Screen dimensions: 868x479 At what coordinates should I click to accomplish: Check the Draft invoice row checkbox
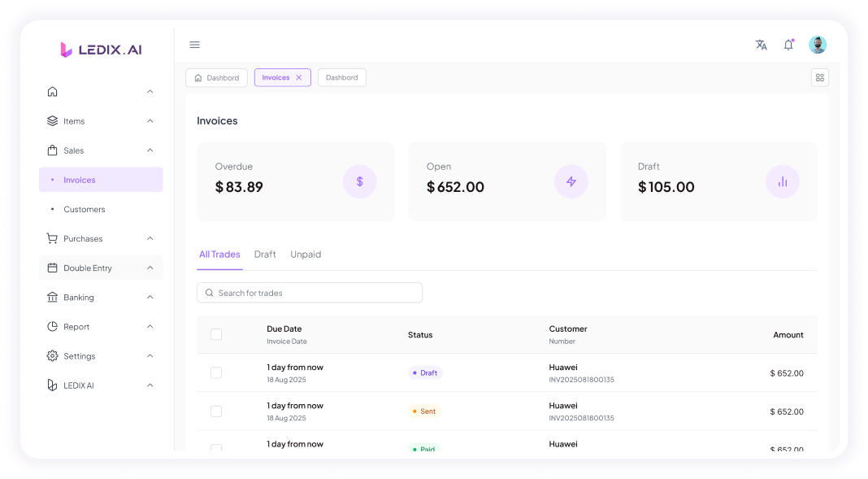[x=216, y=372]
